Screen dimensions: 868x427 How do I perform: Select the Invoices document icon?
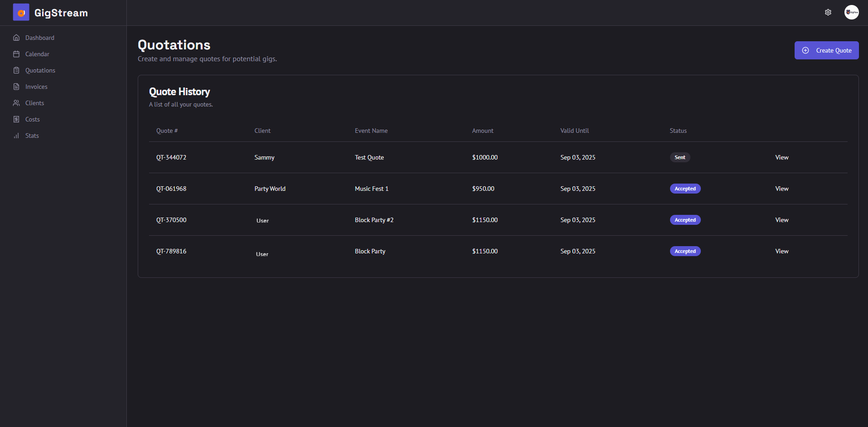click(x=17, y=87)
